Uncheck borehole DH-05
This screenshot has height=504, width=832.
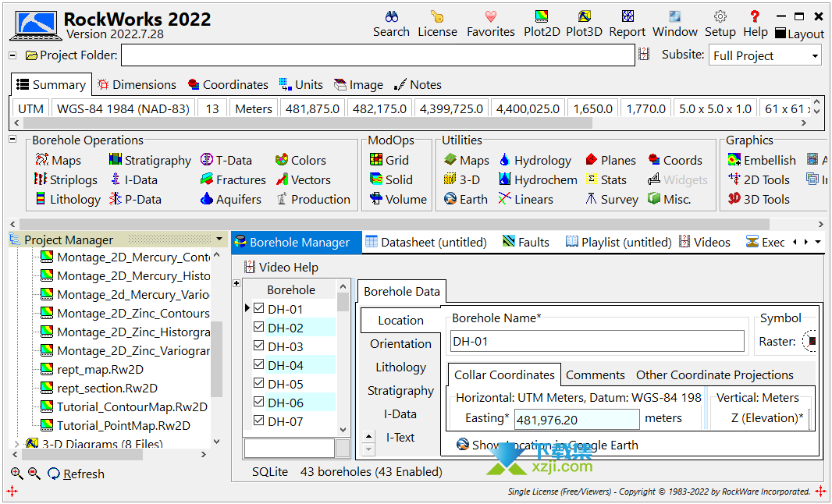(x=259, y=382)
